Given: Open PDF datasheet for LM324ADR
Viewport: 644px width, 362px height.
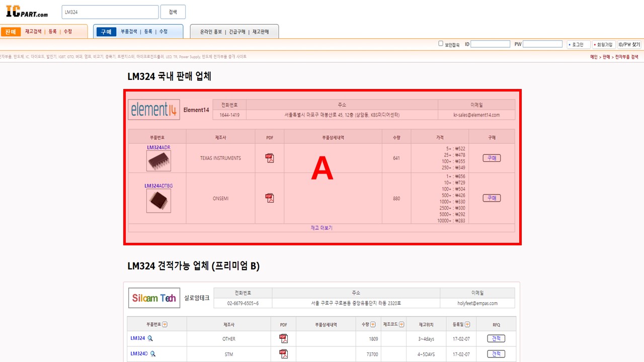Looking at the screenshot, I should click(x=270, y=158).
